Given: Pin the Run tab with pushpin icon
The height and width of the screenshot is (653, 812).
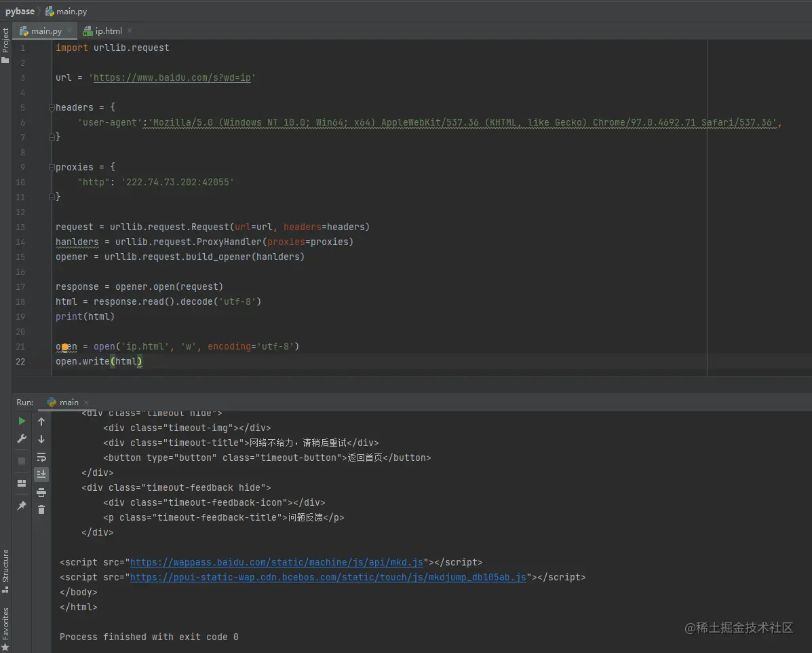Looking at the screenshot, I should coord(22,505).
